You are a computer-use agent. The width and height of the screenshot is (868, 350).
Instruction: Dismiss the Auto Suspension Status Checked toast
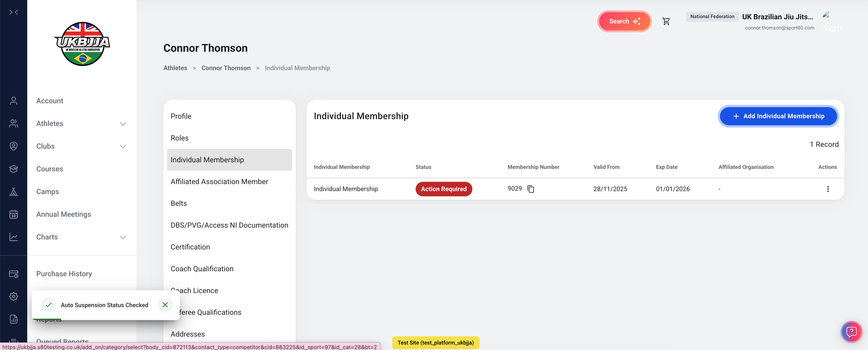pyautogui.click(x=165, y=305)
